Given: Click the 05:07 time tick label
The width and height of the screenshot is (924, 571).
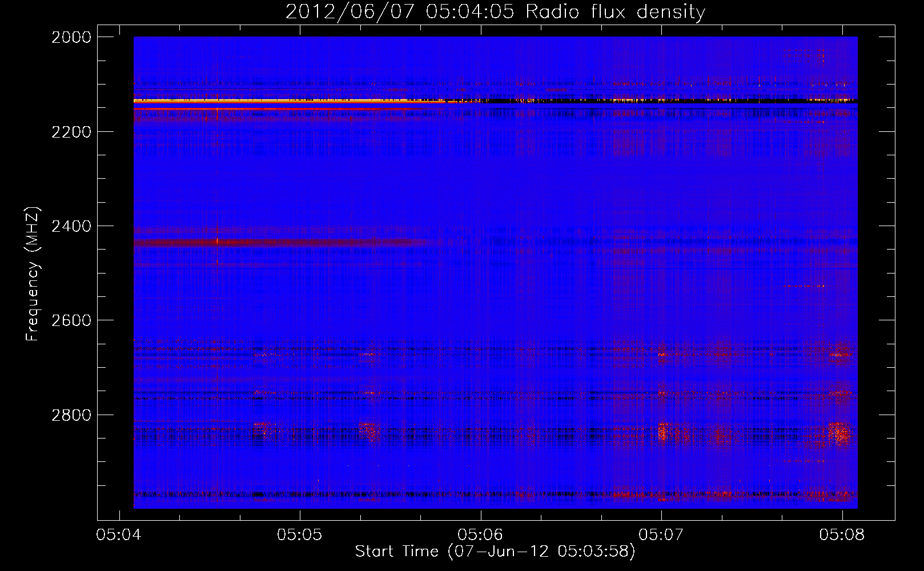Looking at the screenshot, I should pos(661,534).
